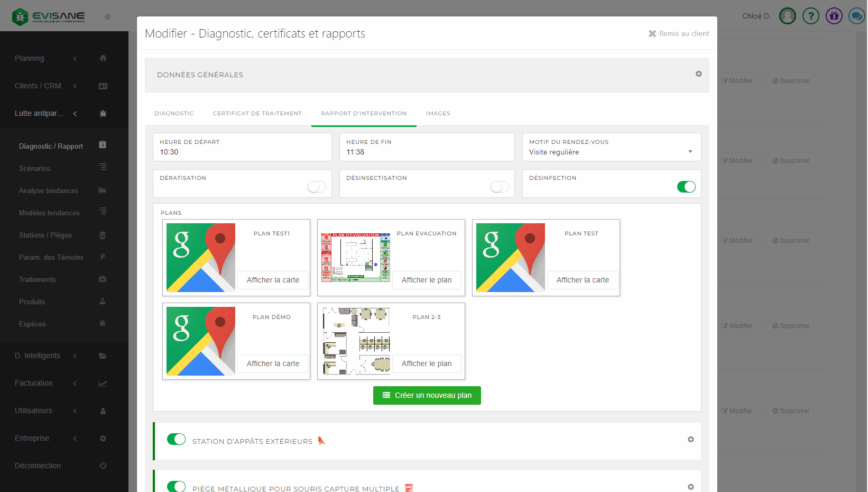
Task: Switch to the Images tab
Action: pos(438,113)
